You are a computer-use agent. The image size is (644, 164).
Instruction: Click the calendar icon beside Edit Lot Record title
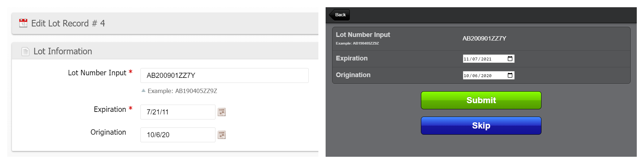tap(23, 23)
